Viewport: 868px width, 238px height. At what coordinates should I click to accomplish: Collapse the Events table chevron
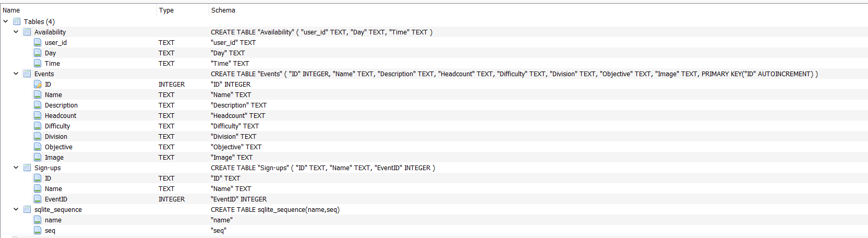pos(16,74)
